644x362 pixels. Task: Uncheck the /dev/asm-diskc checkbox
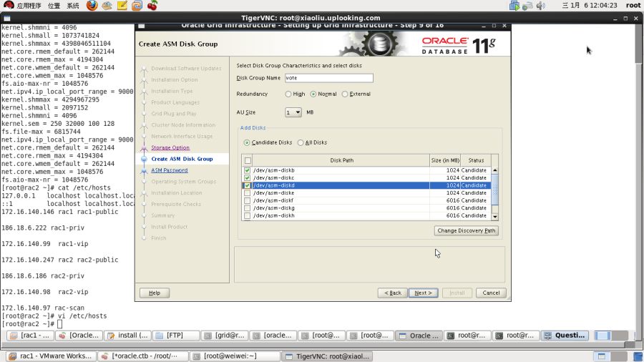(248, 178)
